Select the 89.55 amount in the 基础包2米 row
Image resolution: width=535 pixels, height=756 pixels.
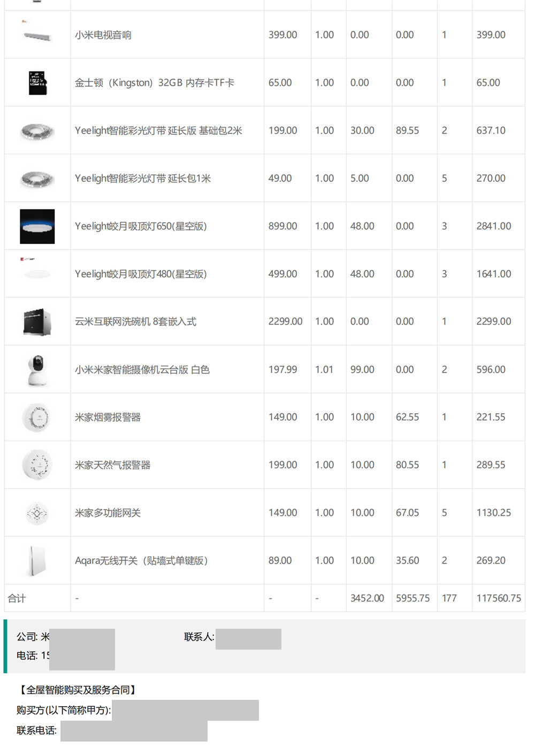pos(408,130)
